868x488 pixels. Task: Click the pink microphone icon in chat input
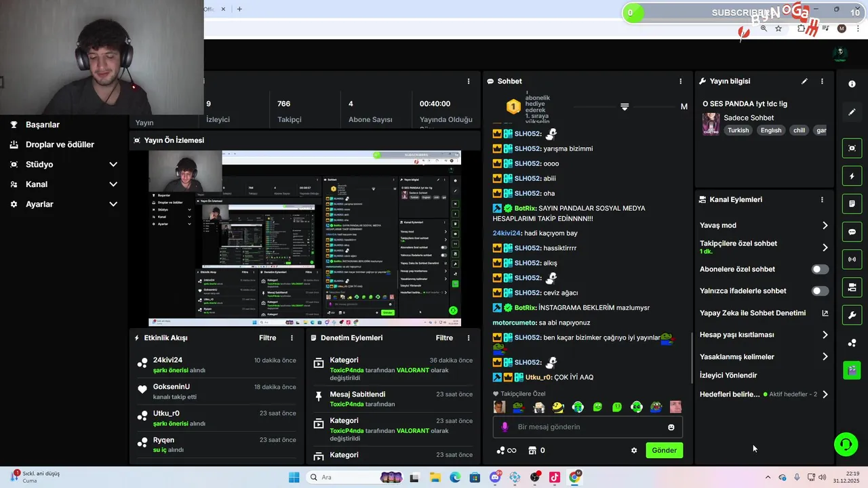(x=504, y=427)
